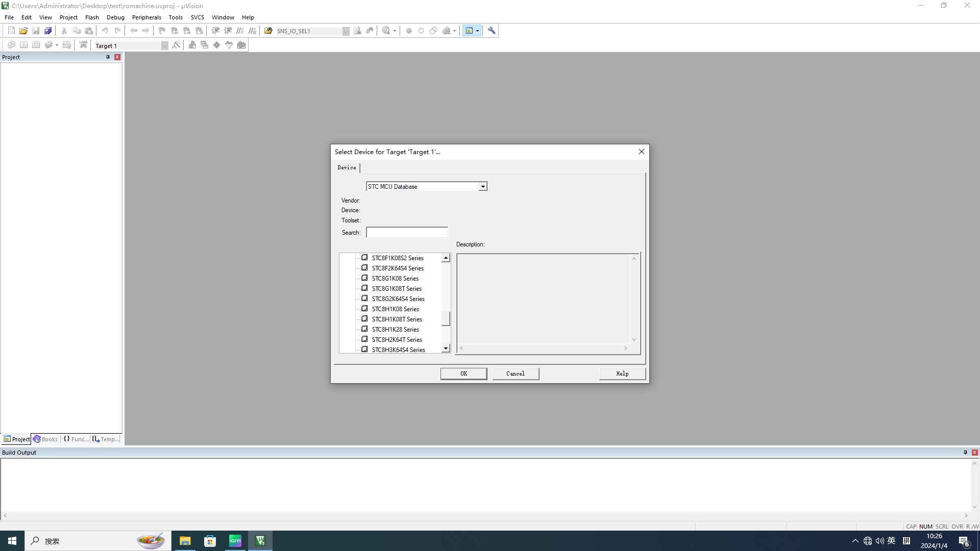Select STC8G2K64S4 Series in the list
The image size is (980, 551).
point(398,299)
